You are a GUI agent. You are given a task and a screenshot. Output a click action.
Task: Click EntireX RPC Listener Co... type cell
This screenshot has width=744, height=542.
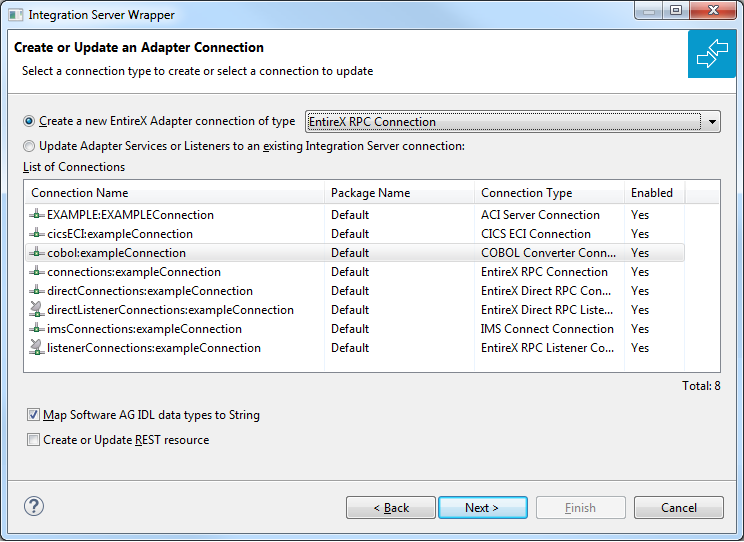pyautogui.click(x=547, y=348)
